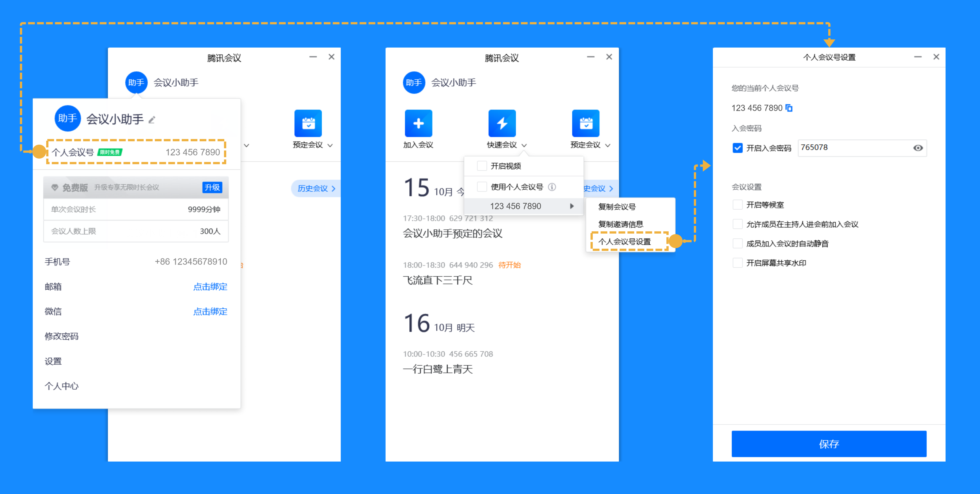Open 历史会议 chevron in left window
This screenshot has width=980, height=494.
[x=334, y=189]
